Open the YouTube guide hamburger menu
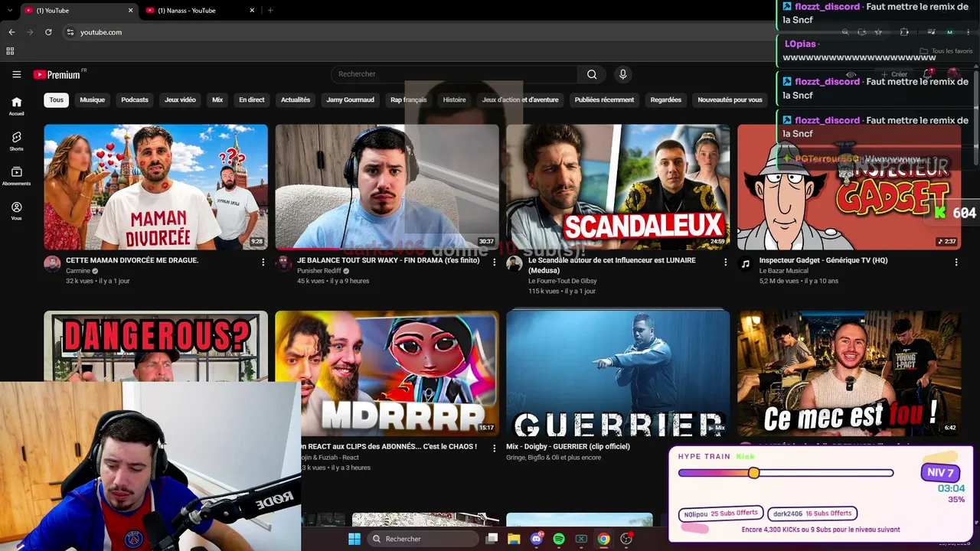 pyautogui.click(x=16, y=74)
